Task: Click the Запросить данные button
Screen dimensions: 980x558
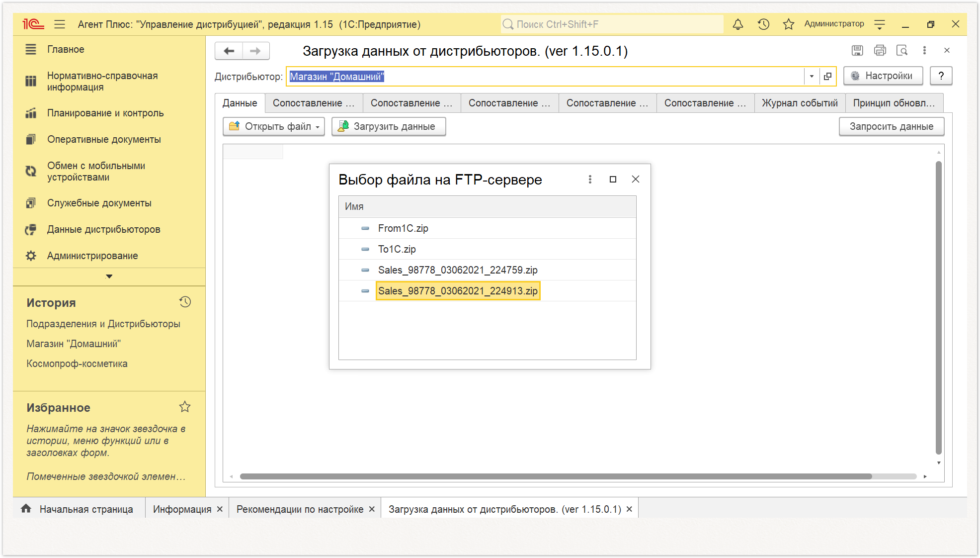Action: pos(891,126)
